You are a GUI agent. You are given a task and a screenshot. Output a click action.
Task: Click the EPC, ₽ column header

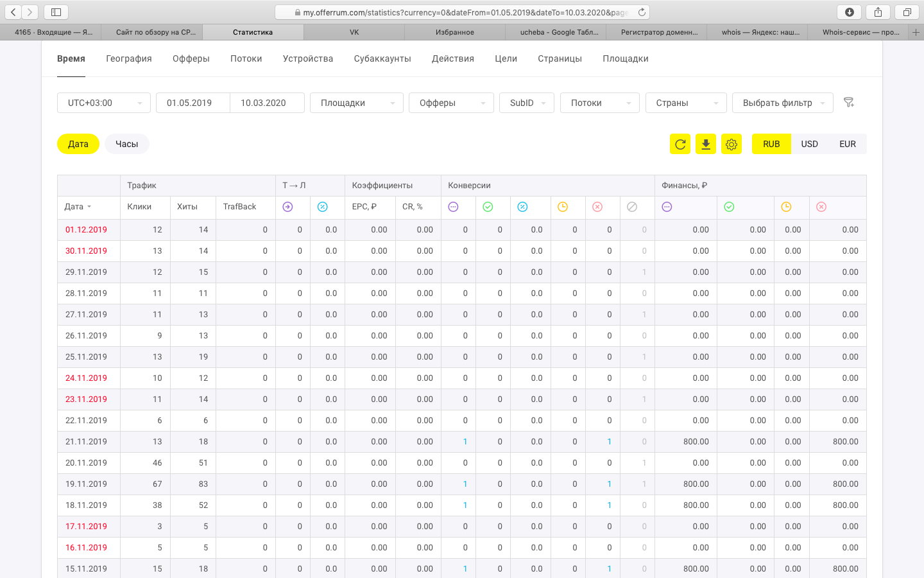point(364,207)
